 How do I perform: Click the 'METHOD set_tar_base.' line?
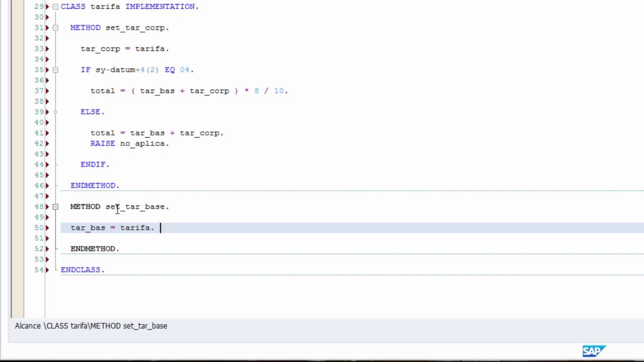coord(120,207)
